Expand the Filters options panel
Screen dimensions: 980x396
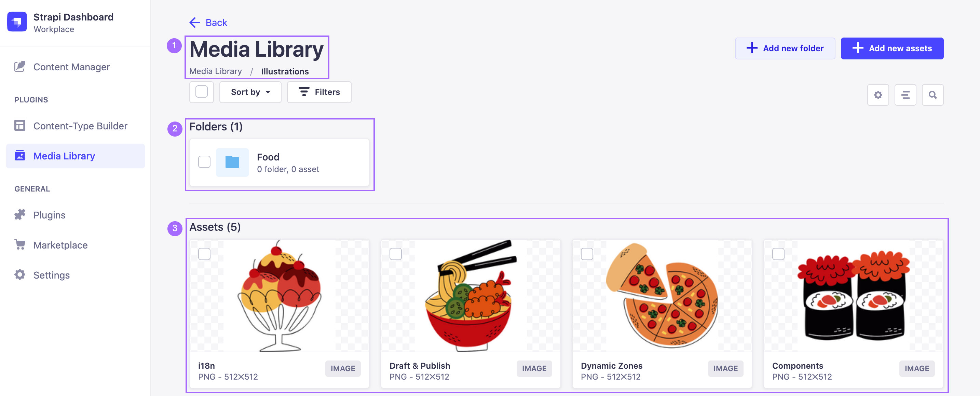tap(319, 94)
